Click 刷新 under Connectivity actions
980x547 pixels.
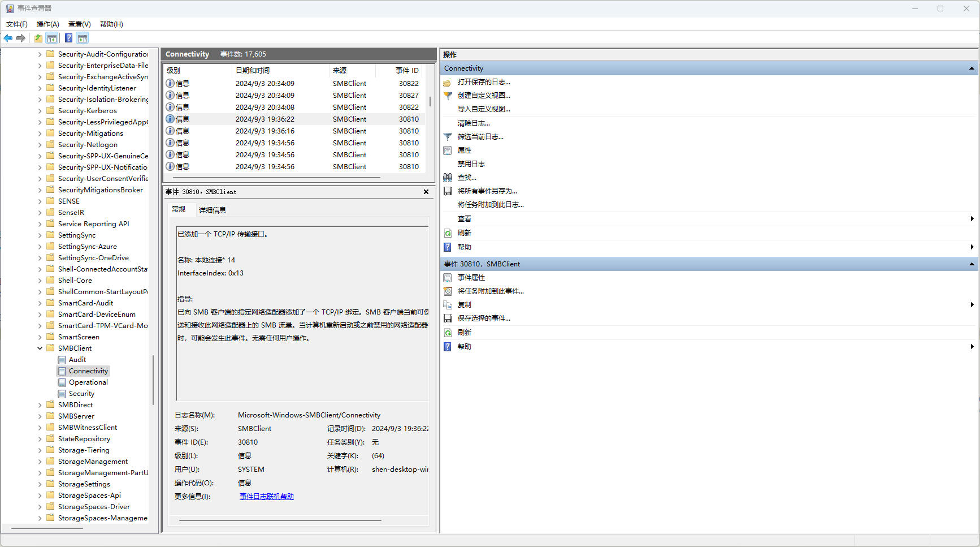tap(465, 233)
